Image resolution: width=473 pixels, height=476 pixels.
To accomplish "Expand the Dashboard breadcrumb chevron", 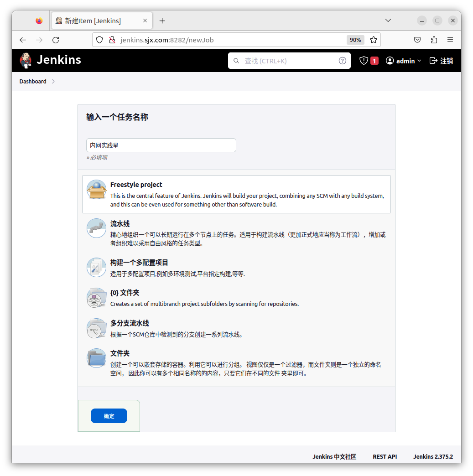I will (53, 82).
